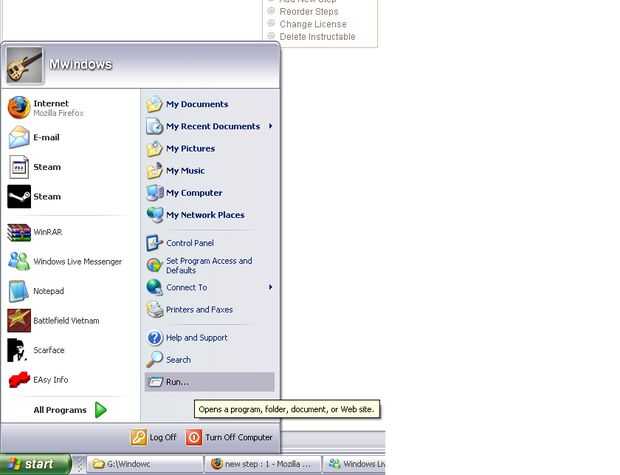Image resolution: width=620 pixels, height=475 pixels.
Task: Click the Log Off key icon
Action: [138, 437]
